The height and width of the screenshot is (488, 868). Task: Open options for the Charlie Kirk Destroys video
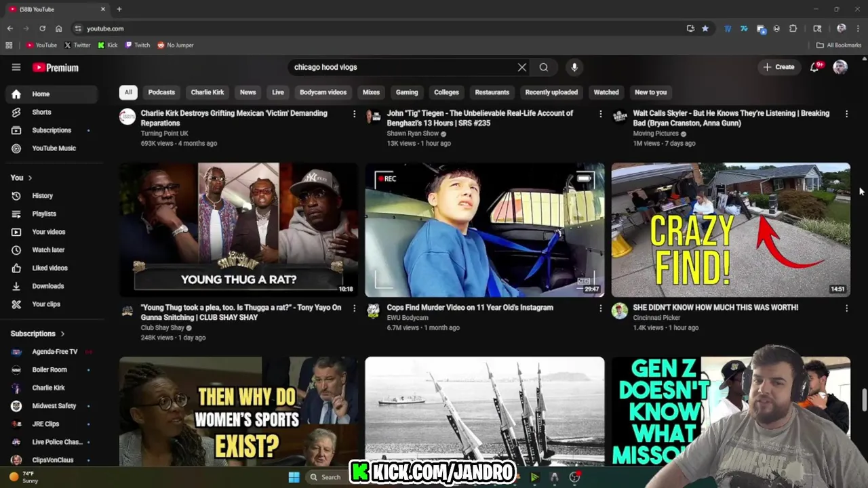pos(354,114)
